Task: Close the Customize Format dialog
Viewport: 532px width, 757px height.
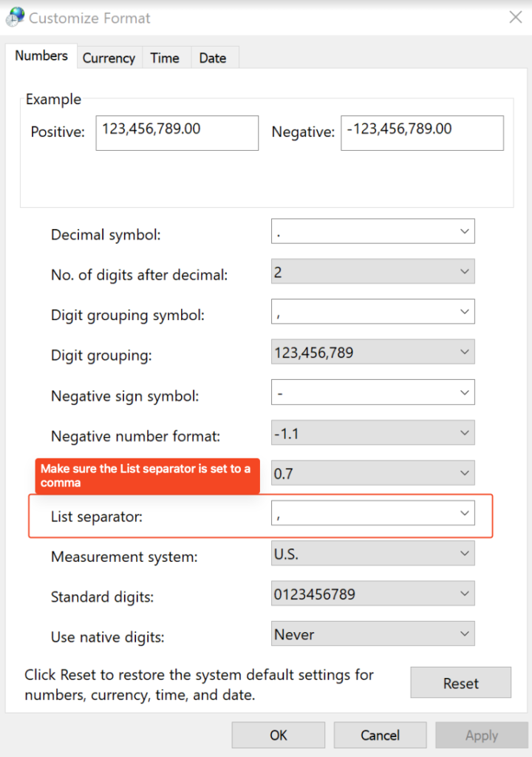Action: (515, 17)
